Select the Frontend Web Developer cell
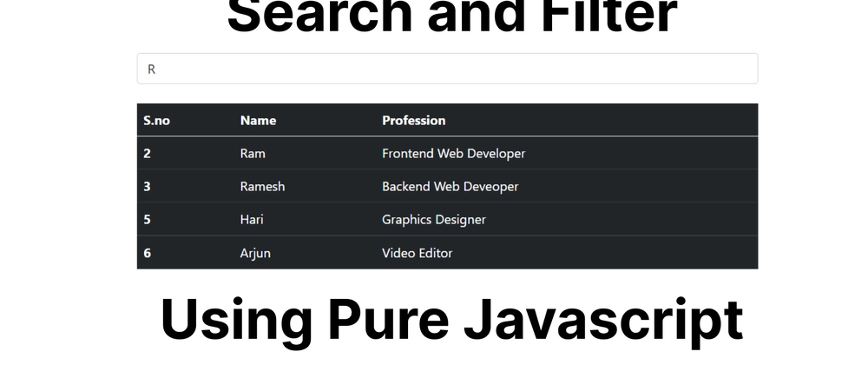The height and width of the screenshot is (365, 868). coord(453,154)
